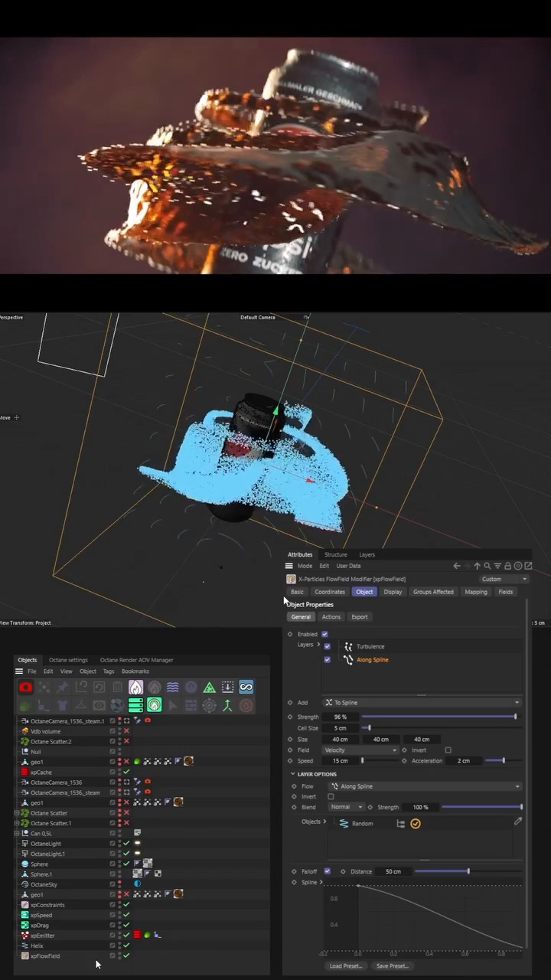Click the Save Preset button
Screen dimensions: 551x980
393,966
